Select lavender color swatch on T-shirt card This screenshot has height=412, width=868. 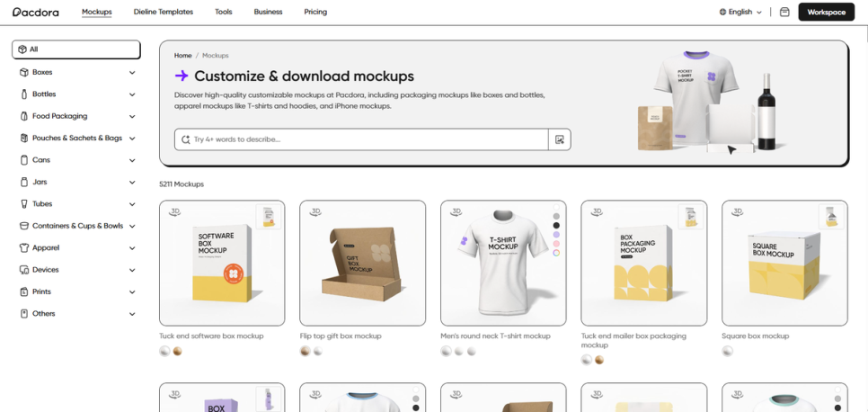pos(556,235)
